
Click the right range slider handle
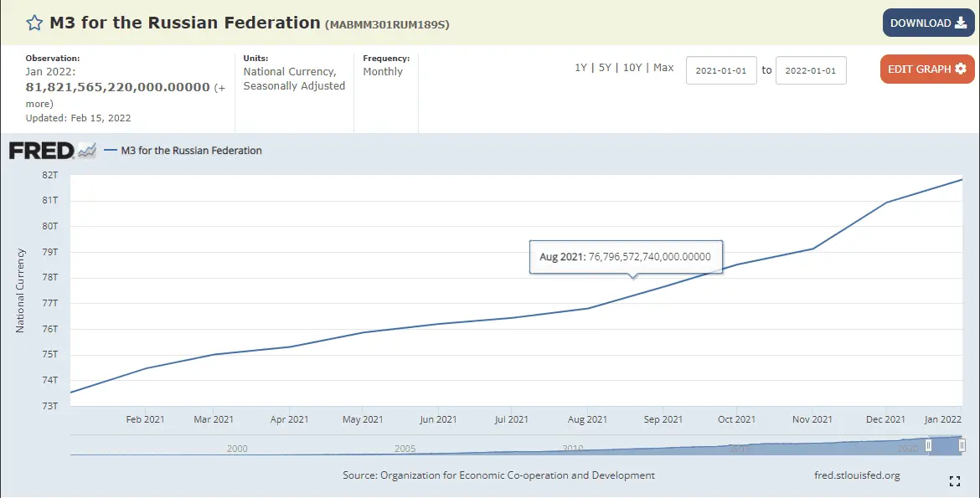[962, 446]
